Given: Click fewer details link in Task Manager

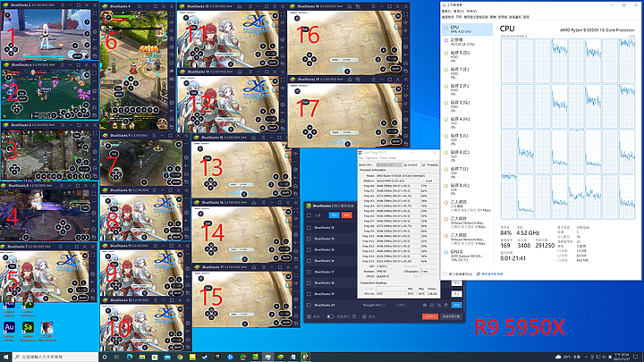Looking at the screenshot, I should coord(458,274).
